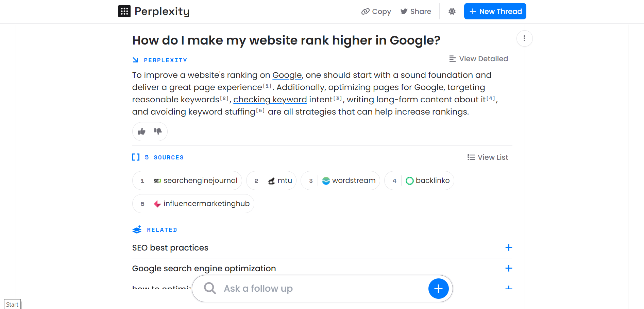Open source 5 influencermarketinghub
This screenshot has width=644, height=309.
click(x=193, y=204)
